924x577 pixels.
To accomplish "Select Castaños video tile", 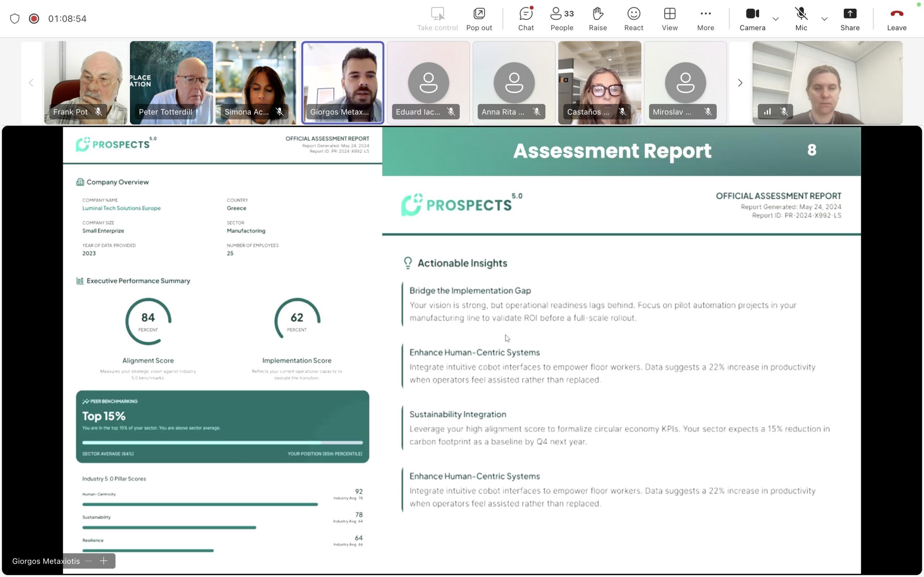I will tap(600, 83).
